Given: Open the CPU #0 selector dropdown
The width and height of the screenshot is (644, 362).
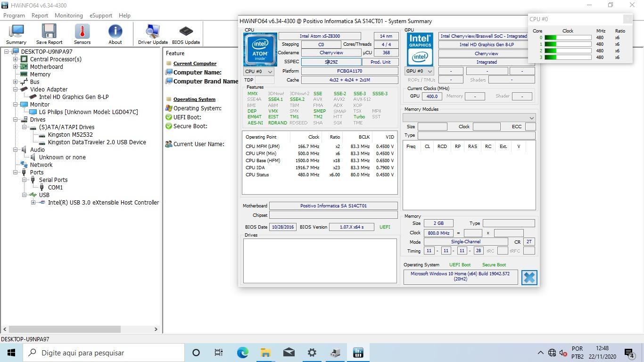Looking at the screenshot, I should [x=258, y=71].
